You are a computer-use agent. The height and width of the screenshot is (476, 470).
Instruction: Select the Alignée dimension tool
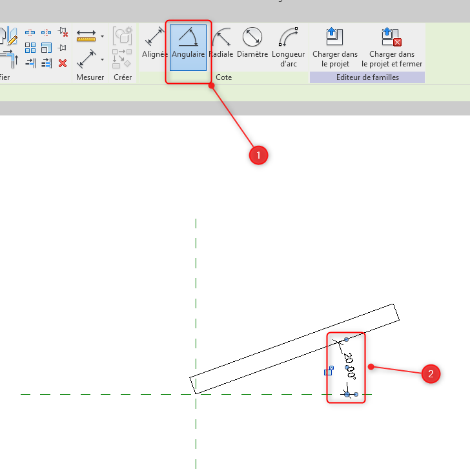coord(155,44)
